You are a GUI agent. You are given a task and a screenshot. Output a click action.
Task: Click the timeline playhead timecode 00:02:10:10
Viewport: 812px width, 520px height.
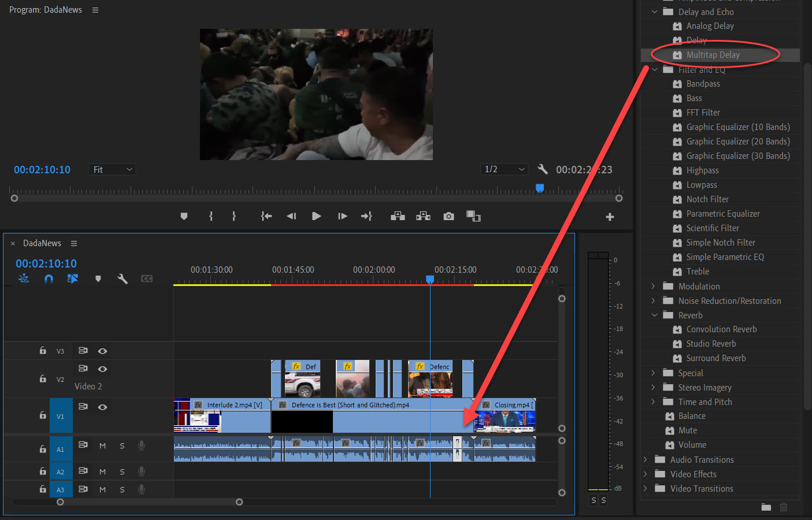point(46,263)
